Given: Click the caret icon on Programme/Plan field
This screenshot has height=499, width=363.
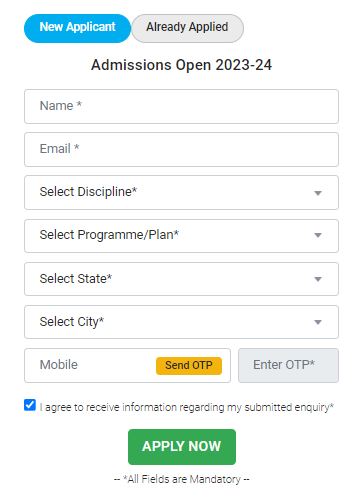Looking at the screenshot, I should pyautogui.click(x=318, y=235).
